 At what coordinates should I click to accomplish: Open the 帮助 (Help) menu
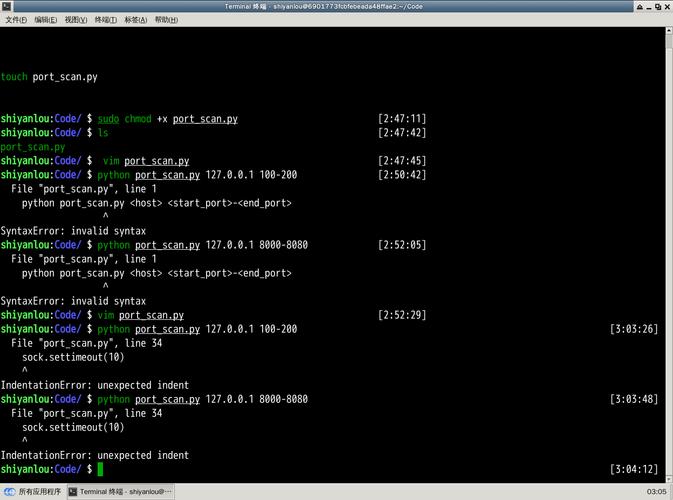click(x=166, y=20)
